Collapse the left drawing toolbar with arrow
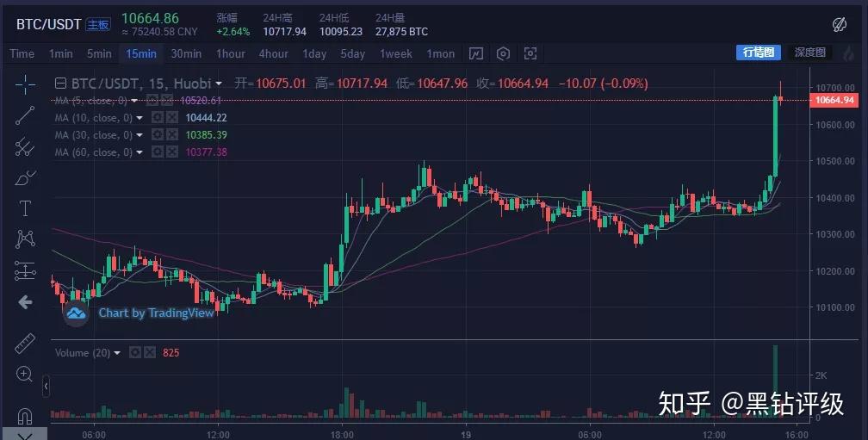Screen dimensions: 868x440 tap(46, 386)
